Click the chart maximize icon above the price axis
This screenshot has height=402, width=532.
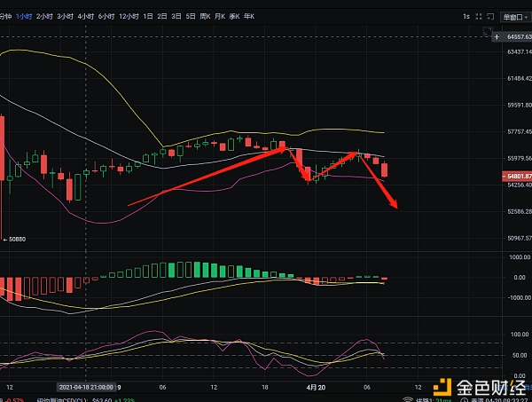click(488, 31)
